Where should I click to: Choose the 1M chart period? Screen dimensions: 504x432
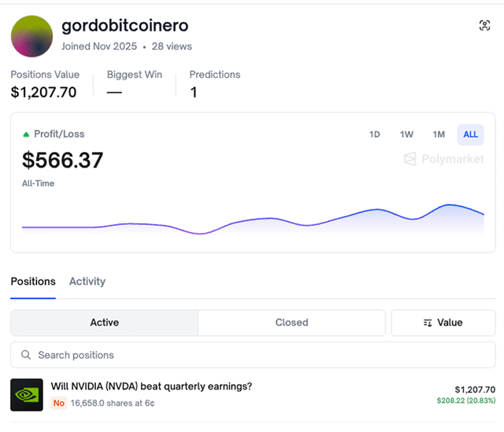coord(439,135)
